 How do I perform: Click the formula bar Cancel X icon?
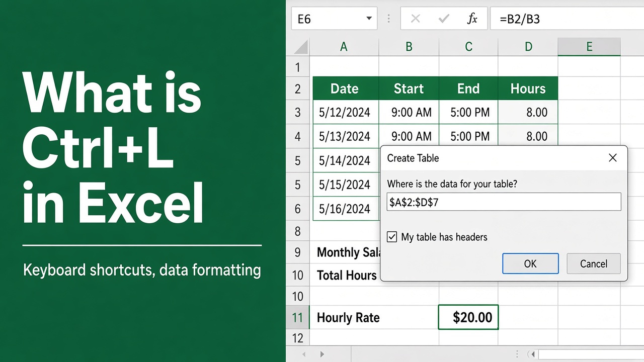point(415,19)
